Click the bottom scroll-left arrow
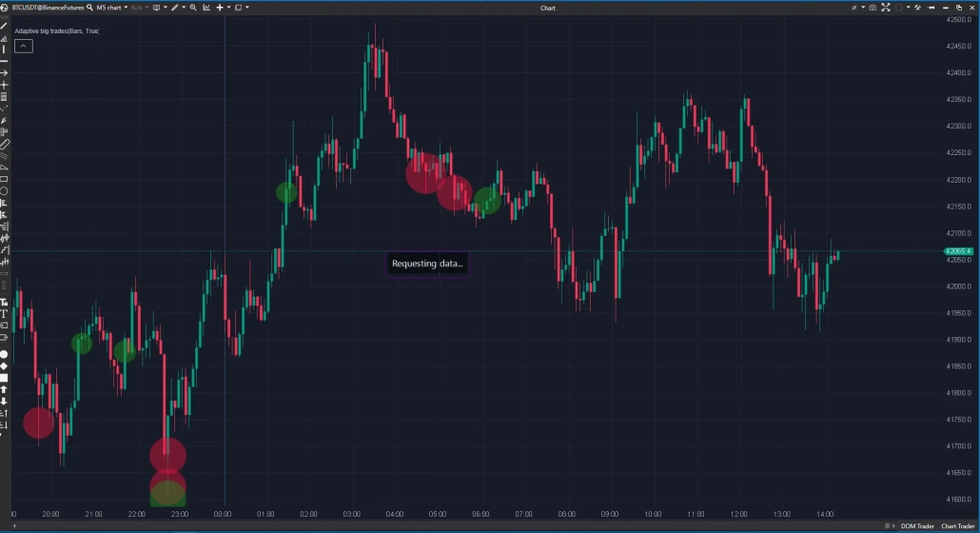This screenshot has width=980, height=533. click(x=13, y=526)
